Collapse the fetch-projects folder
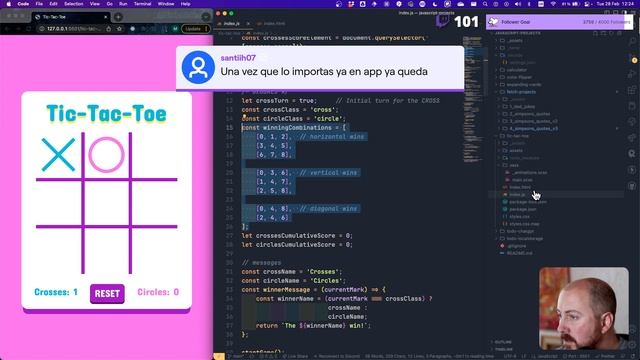The width and height of the screenshot is (640, 360). pos(521,92)
